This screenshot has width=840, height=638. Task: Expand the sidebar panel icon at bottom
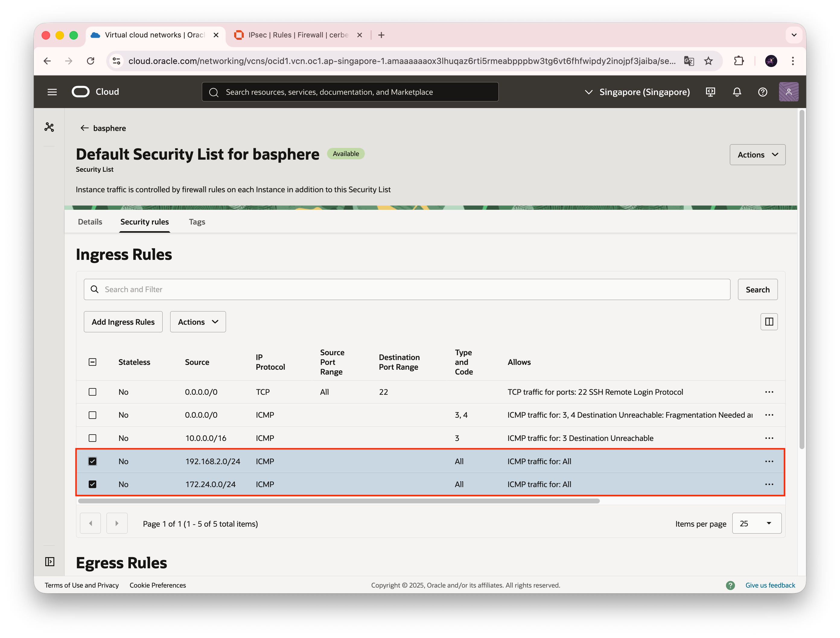point(50,561)
